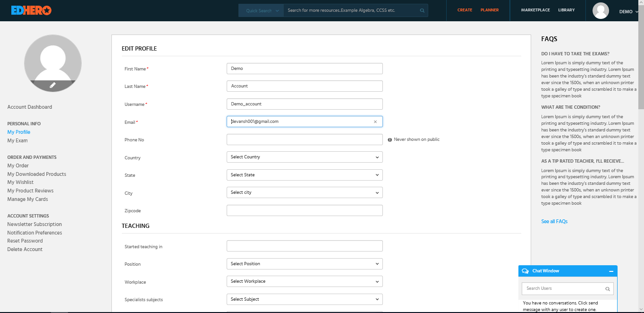The height and width of the screenshot is (313, 644).
Task: Open My Downloaded Products
Action: 37,174
